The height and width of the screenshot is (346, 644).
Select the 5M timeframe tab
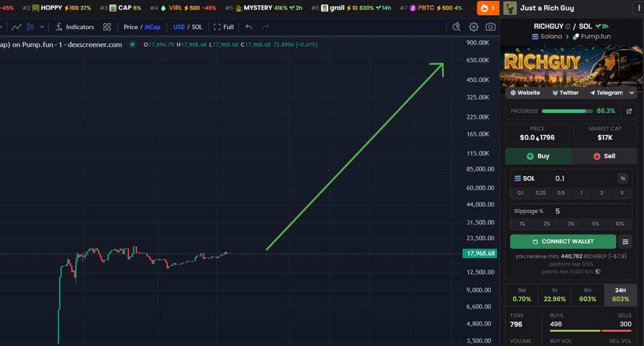point(522,294)
